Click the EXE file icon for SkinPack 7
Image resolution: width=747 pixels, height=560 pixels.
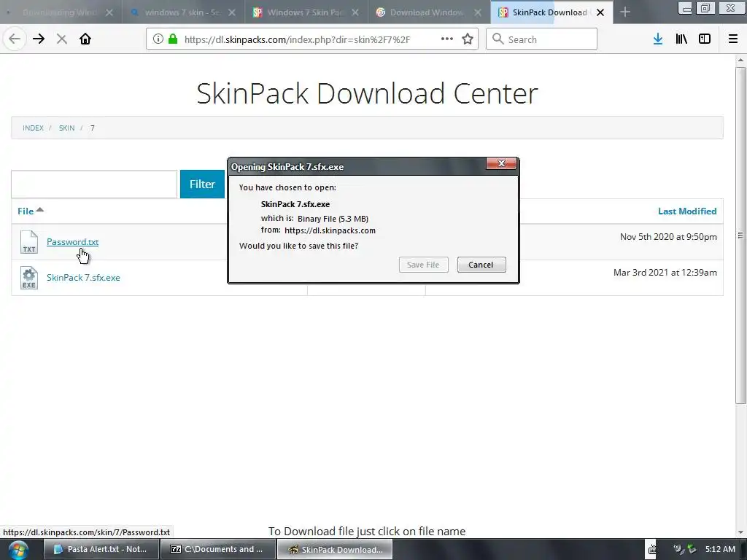coord(29,278)
